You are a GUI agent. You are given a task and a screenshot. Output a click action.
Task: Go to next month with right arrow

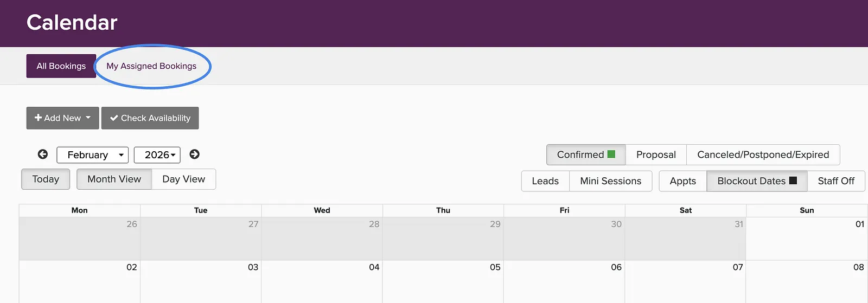(x=194, y=154)
